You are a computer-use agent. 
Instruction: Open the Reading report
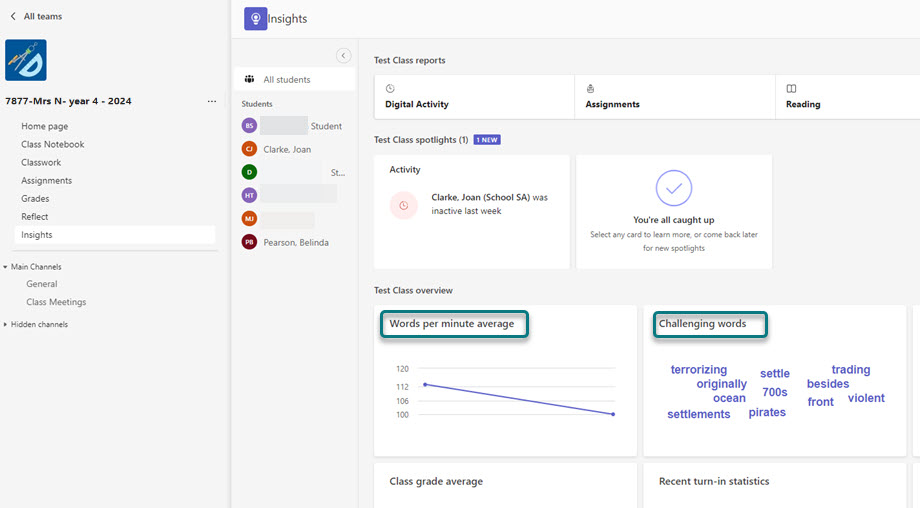pyautogui.click(x=848, y=97)
